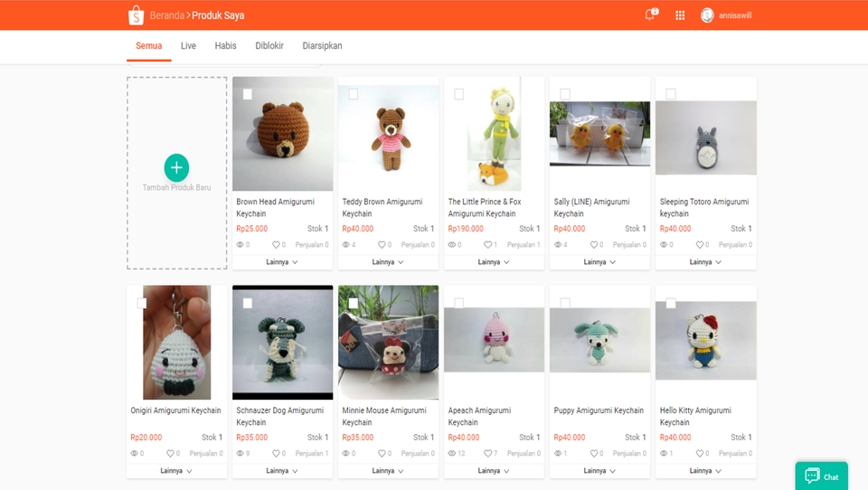
Task: Go to the Diarsipkan tab
Action: 322,46
